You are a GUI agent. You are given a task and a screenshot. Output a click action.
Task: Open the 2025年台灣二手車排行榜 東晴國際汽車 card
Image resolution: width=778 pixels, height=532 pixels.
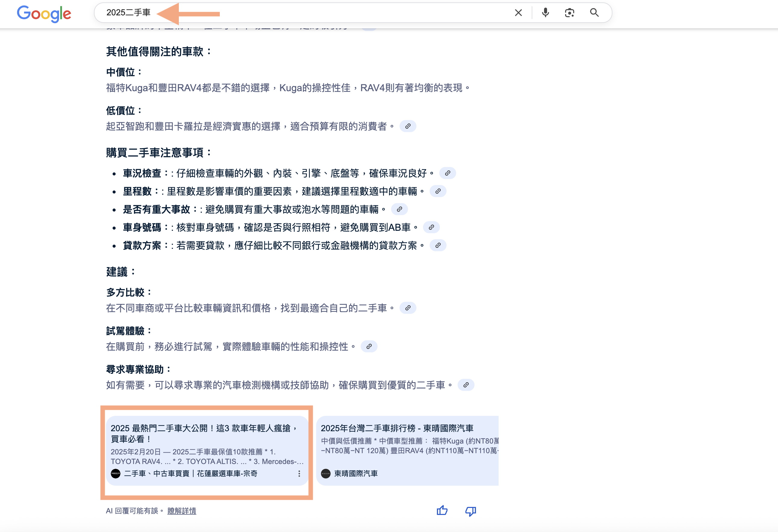coord(407,450)
